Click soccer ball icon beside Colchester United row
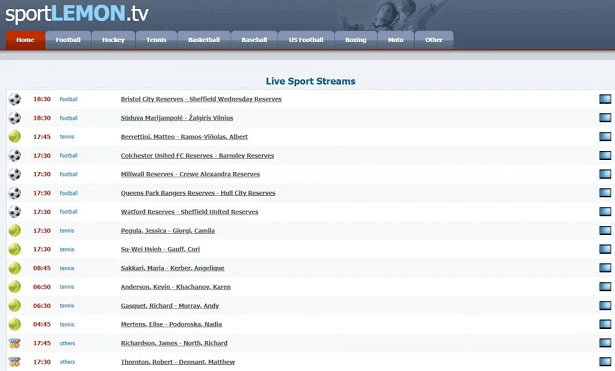The width and height of the screenshot is (615, 371). [x=15, y=156]
